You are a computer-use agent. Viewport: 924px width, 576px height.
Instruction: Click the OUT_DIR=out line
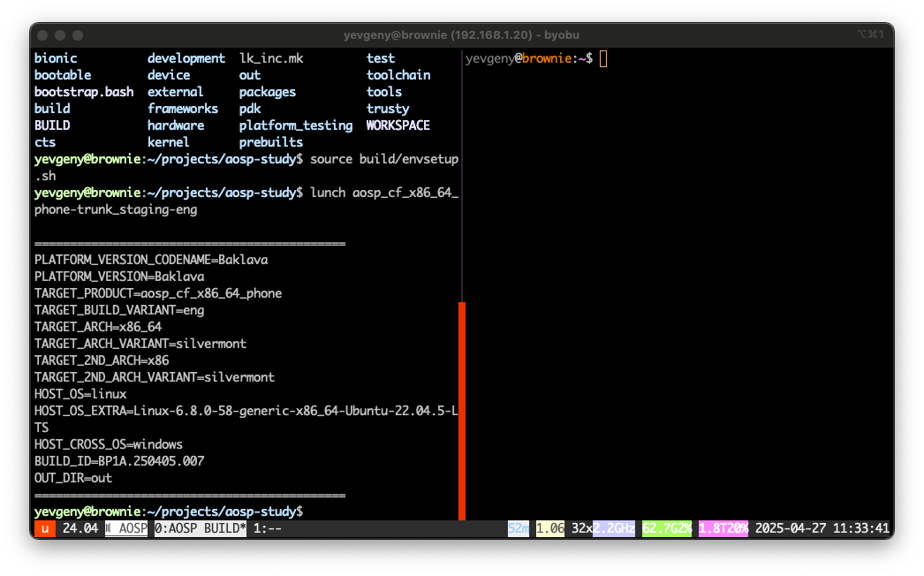click(x=73, y=478)
